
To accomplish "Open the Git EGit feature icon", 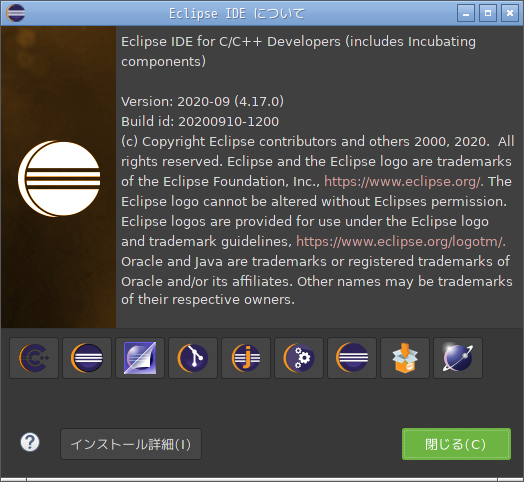I will click(x=193, y=358).
